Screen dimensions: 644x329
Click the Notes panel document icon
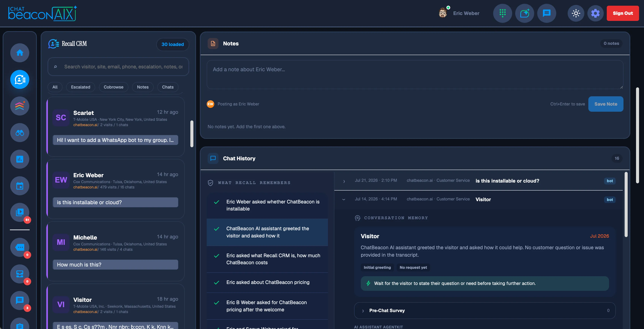[x=213, y=43]
